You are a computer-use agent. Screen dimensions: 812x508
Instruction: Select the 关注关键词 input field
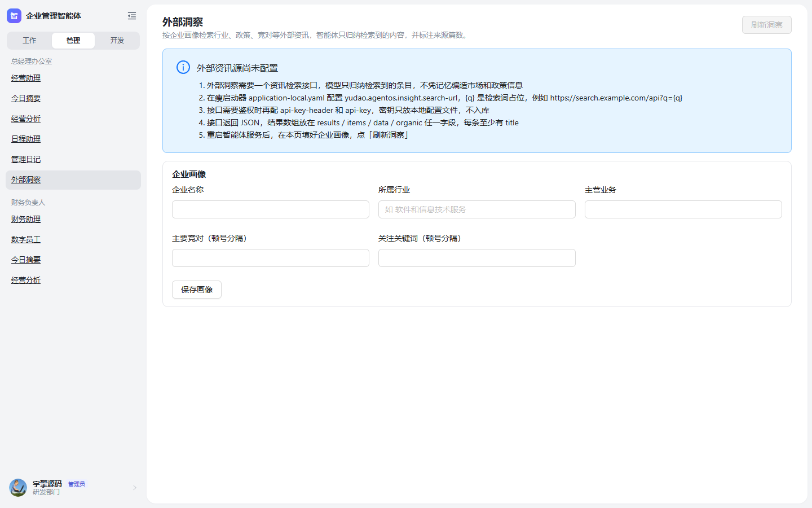coord(477,258)
